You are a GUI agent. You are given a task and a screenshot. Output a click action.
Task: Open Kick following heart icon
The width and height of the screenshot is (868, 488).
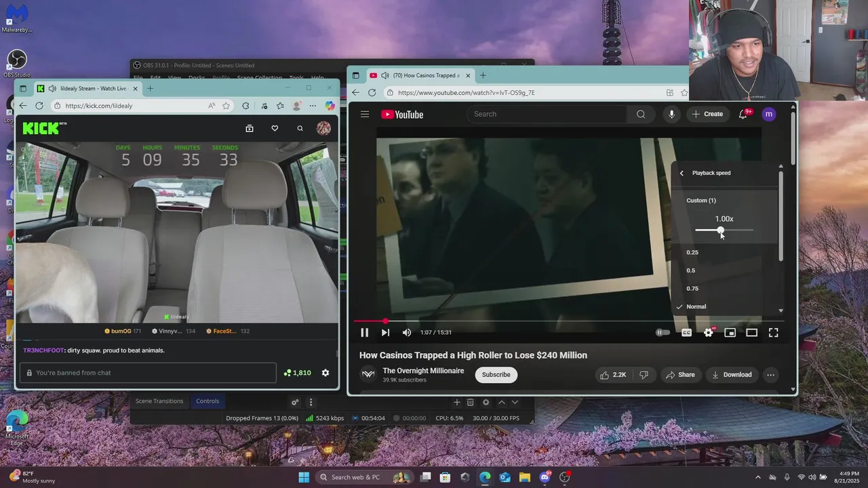[x=275, y=128]
